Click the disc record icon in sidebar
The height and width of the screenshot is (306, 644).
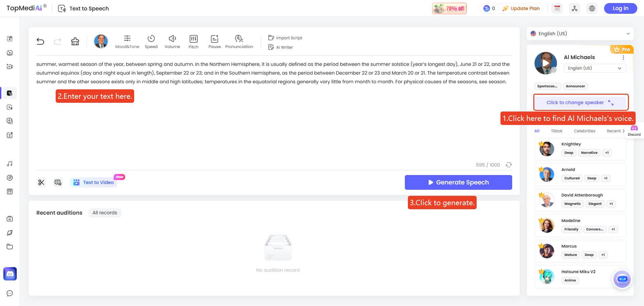[10, 178]
